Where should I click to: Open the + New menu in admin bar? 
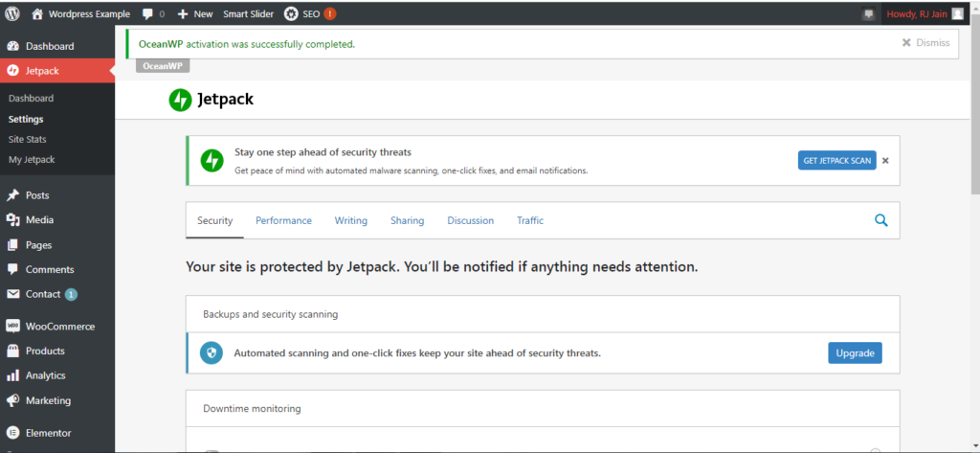[195, 14]
